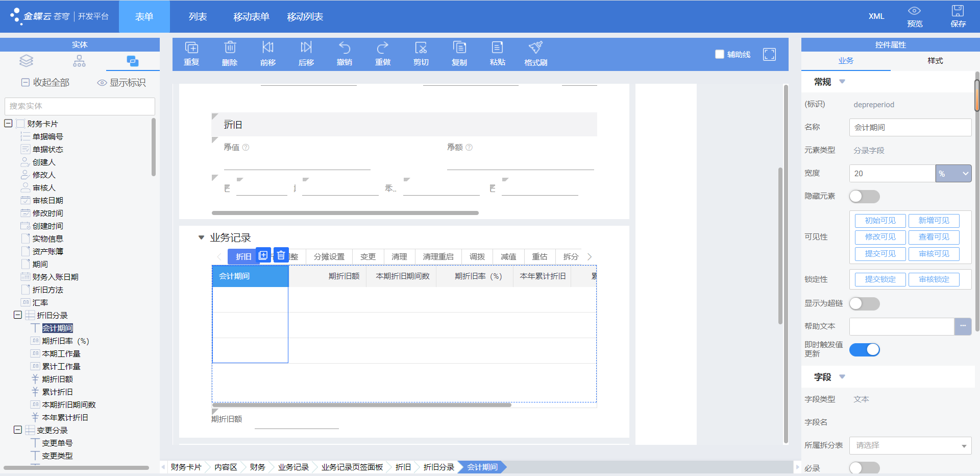Open the XML view
Image resolution: width=980 pixels, height=476 pixels.
point(876,16)
